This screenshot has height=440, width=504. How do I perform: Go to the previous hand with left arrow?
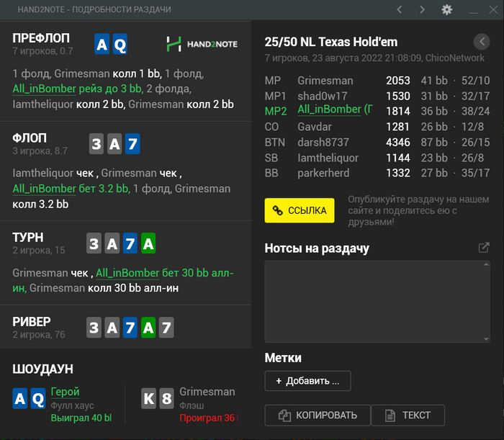(400, 9)
